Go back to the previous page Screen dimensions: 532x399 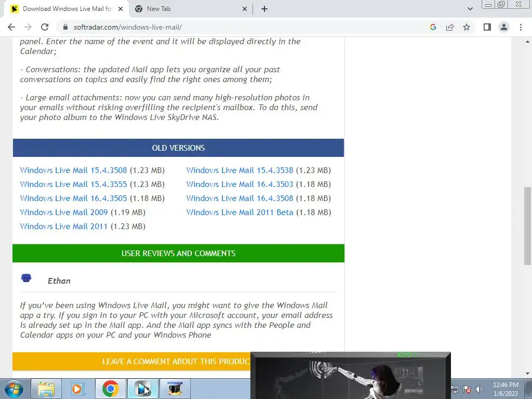[11, 27]
